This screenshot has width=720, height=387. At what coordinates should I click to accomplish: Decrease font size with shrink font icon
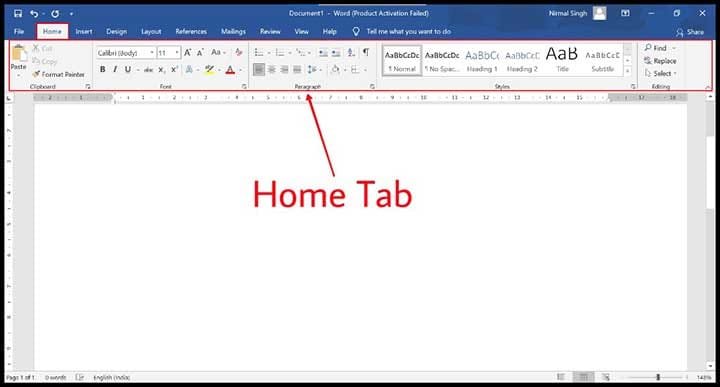201,53
